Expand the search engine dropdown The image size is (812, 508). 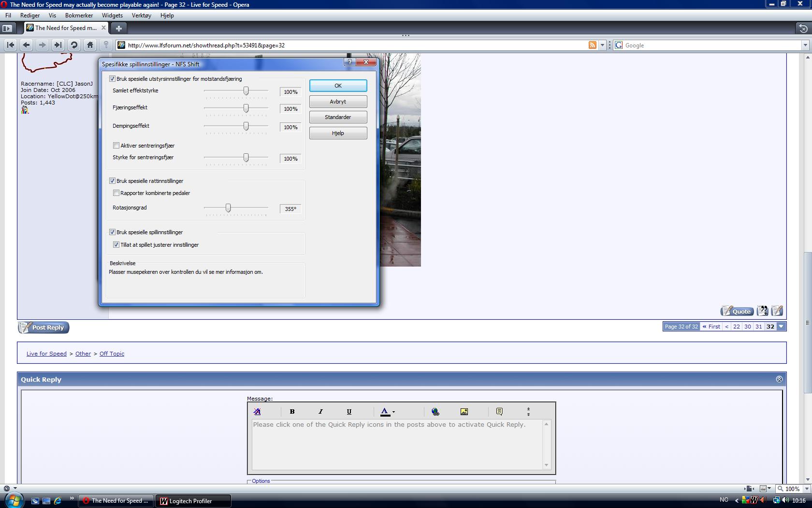805,45
